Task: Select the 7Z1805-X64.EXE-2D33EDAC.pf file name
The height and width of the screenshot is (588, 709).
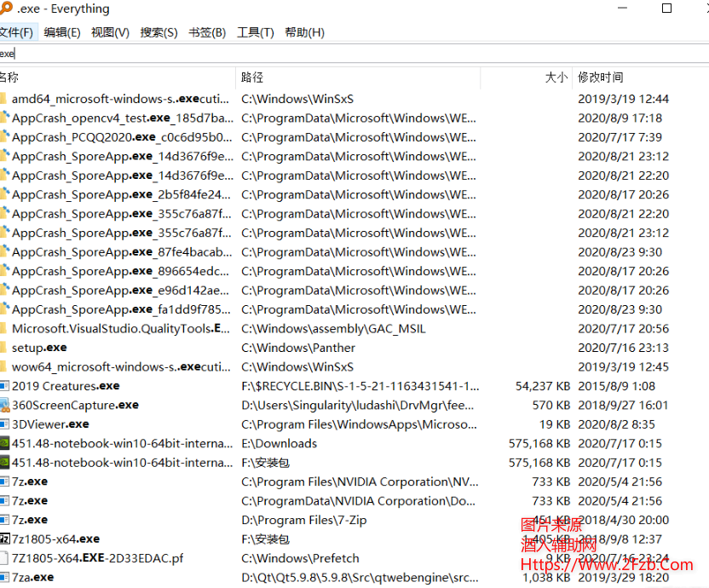Action: [98, 558]
